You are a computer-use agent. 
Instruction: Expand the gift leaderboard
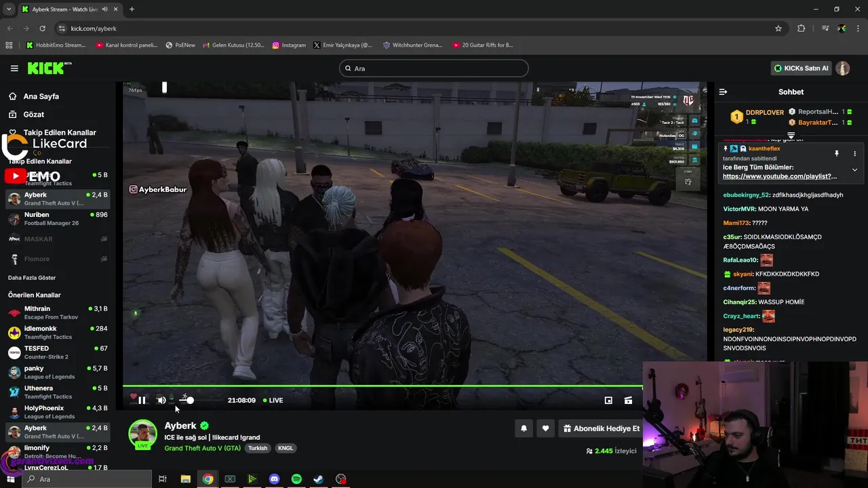[x=791, y=135]
